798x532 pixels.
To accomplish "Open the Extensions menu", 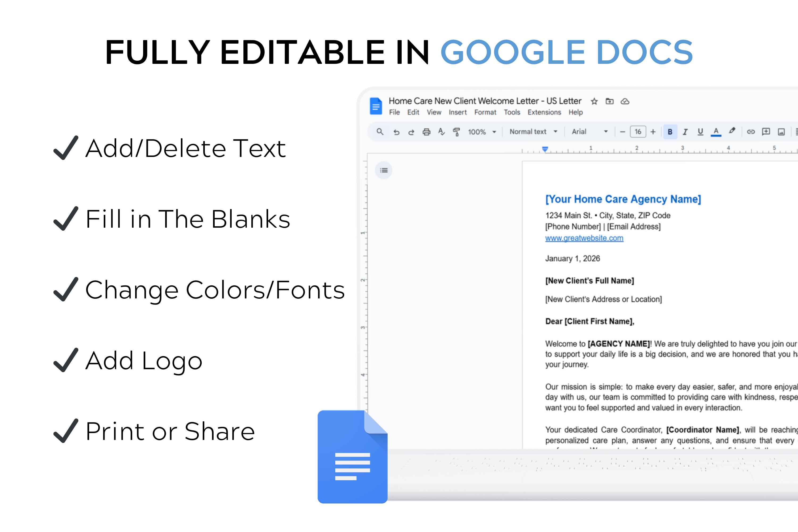I will [x=544, y=112].
